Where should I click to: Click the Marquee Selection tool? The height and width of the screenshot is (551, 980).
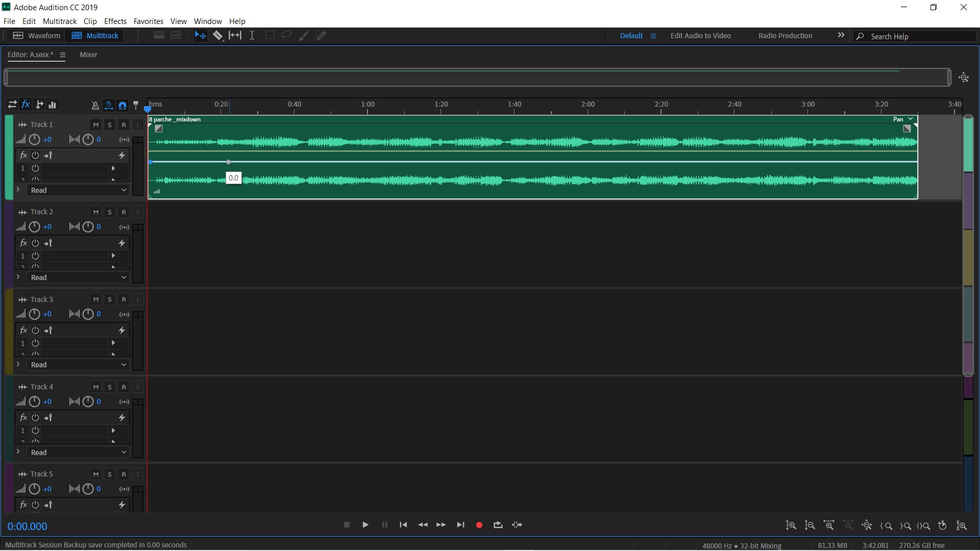click(x=271, y=35)
